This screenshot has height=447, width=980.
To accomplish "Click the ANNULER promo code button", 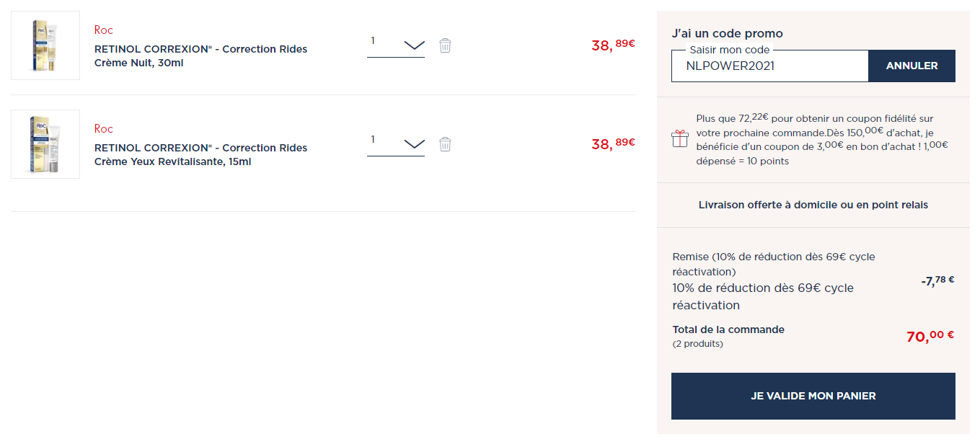I will coord(911,66).
